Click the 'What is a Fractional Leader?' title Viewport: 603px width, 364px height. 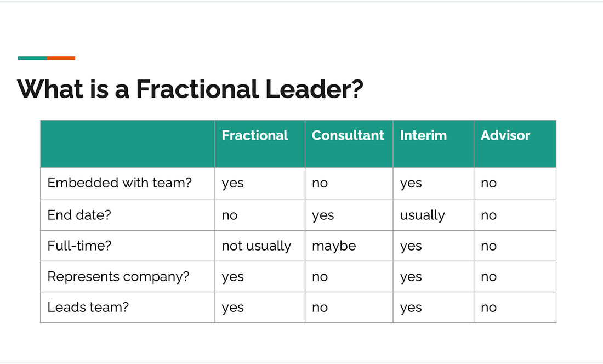[x=190, y=89]
